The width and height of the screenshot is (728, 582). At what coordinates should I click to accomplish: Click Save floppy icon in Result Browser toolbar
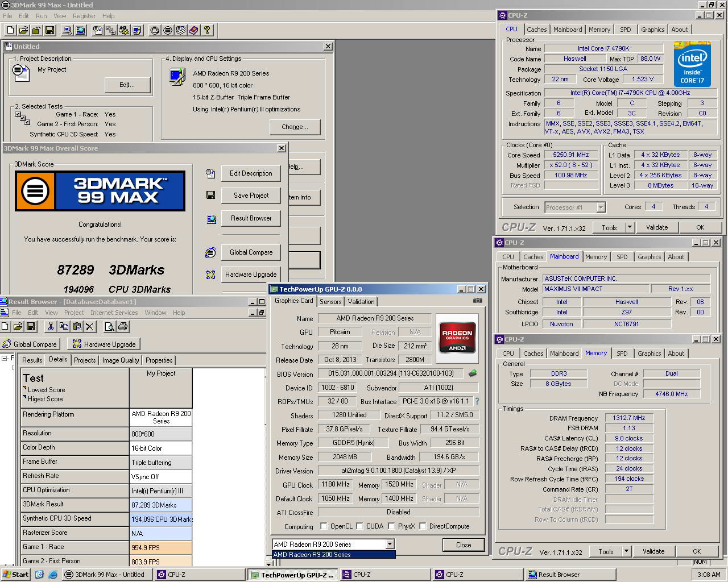coord(31,326)
